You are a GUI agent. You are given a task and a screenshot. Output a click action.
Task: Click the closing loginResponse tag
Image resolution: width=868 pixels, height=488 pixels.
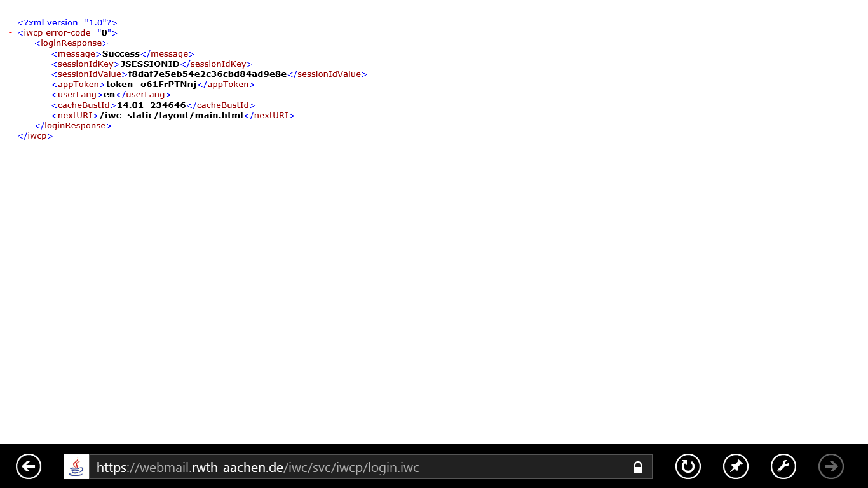point(73,126)
